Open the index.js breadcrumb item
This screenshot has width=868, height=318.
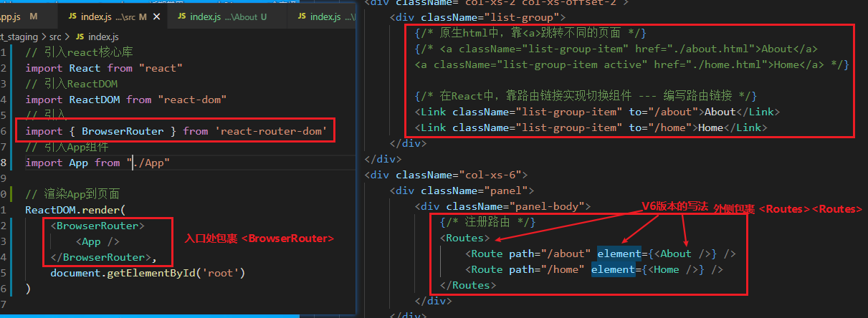[102, 36]
